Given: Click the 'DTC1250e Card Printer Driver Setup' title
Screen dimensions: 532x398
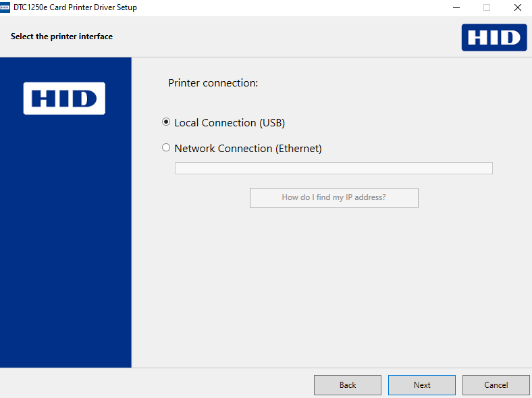Looking at the screenshot, I should click(x=75, y=7).
